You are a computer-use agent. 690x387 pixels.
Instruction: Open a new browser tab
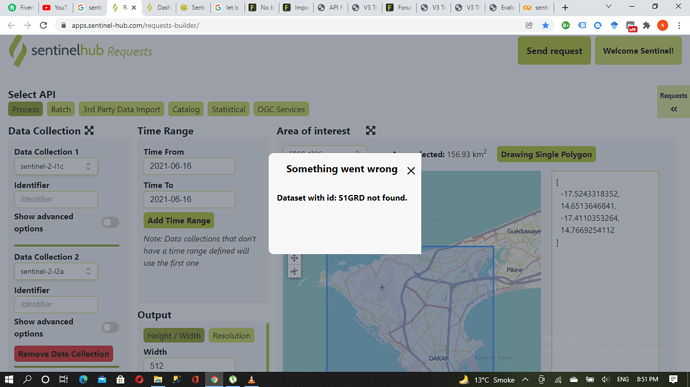[x=565, y=7]
